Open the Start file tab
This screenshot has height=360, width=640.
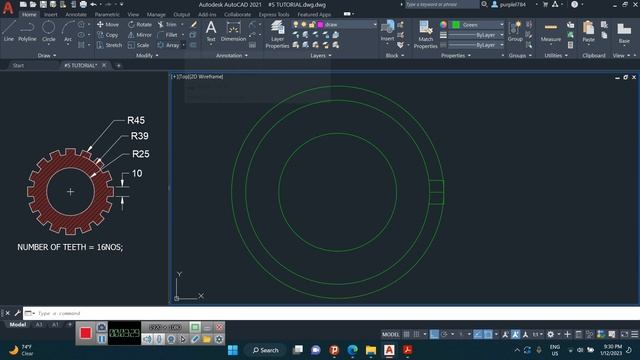pos(18,65)
